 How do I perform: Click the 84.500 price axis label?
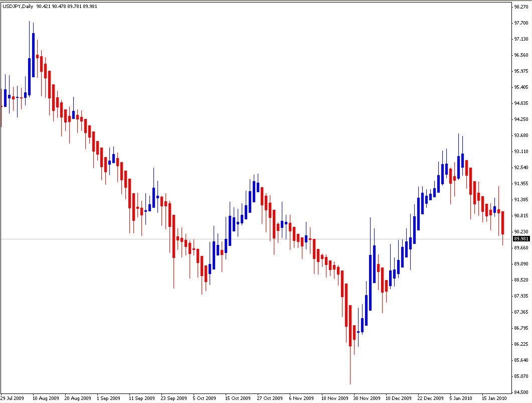[x=521, y=392]
